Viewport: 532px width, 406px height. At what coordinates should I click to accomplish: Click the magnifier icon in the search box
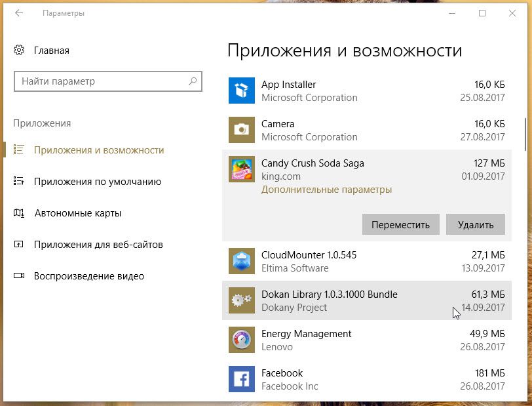click(x=193, y=81)
